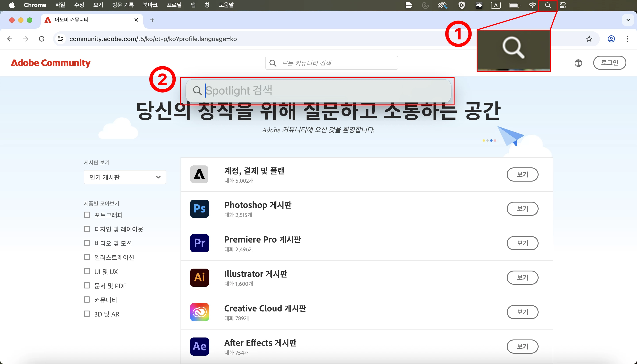This screenshot has width=637, height=364.
Task: Open the 북마크 menu
Action: [150, 5]
